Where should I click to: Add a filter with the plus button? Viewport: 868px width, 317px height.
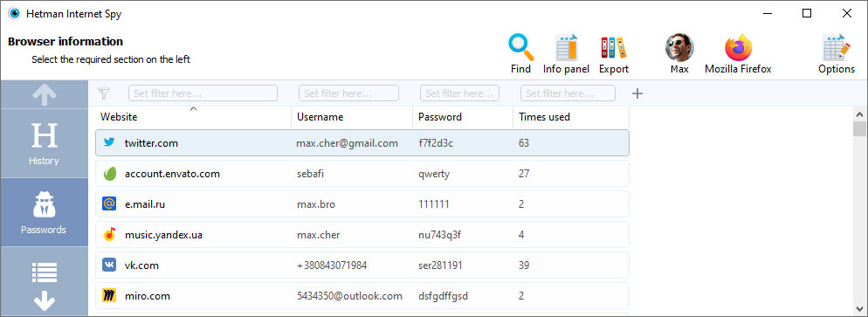click(637, 93)
